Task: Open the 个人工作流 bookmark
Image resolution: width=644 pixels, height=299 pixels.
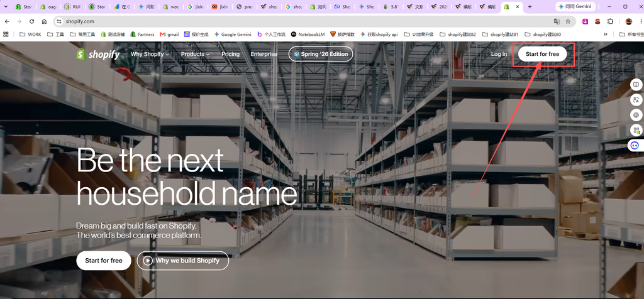Action: pyautogui.click(x=271, y=35)
